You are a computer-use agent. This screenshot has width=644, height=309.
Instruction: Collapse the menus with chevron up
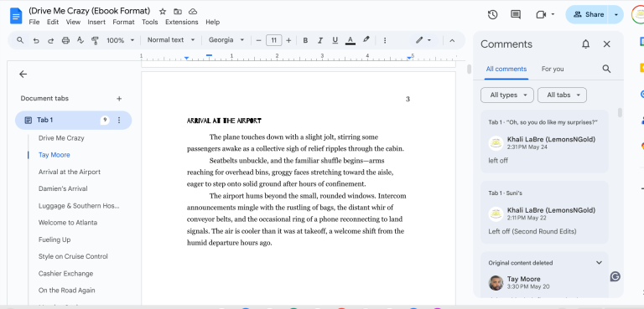(452, 40)
